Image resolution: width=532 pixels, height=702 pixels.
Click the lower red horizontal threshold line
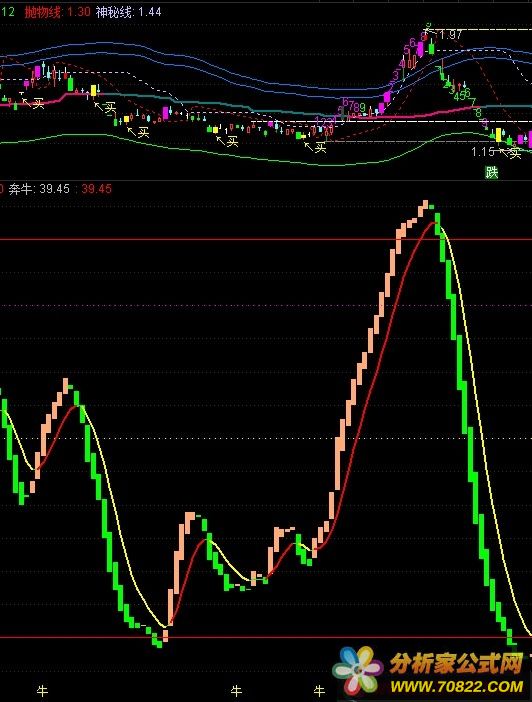[266, 637]
